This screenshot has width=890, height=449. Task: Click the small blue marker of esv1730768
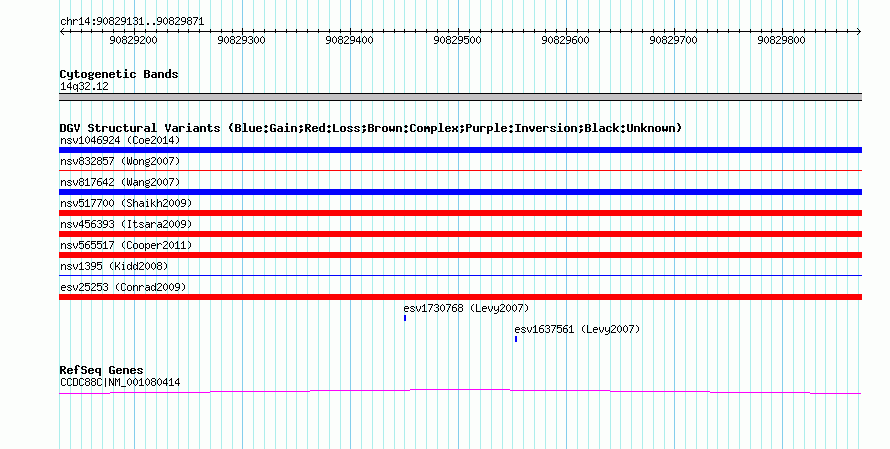click(405, 318)
